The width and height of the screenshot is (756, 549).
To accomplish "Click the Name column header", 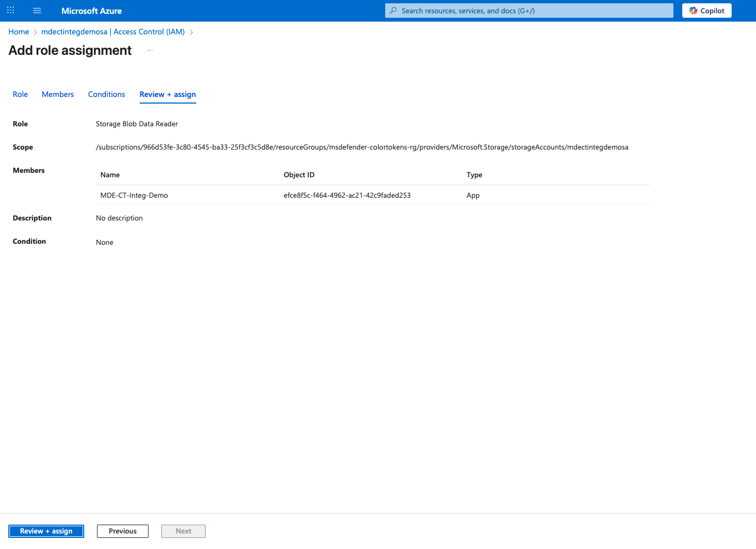I will tap(110, 175).
